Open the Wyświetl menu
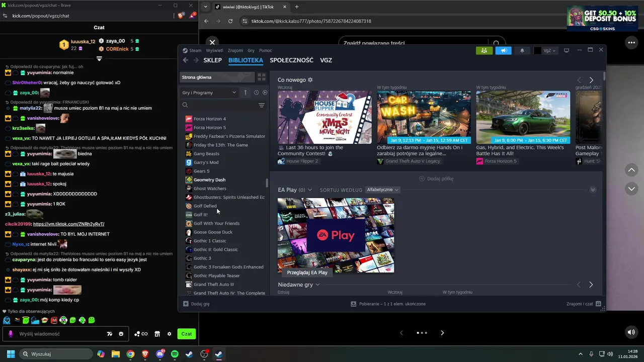This screenshot has width=644, height=362. [214, 50]
